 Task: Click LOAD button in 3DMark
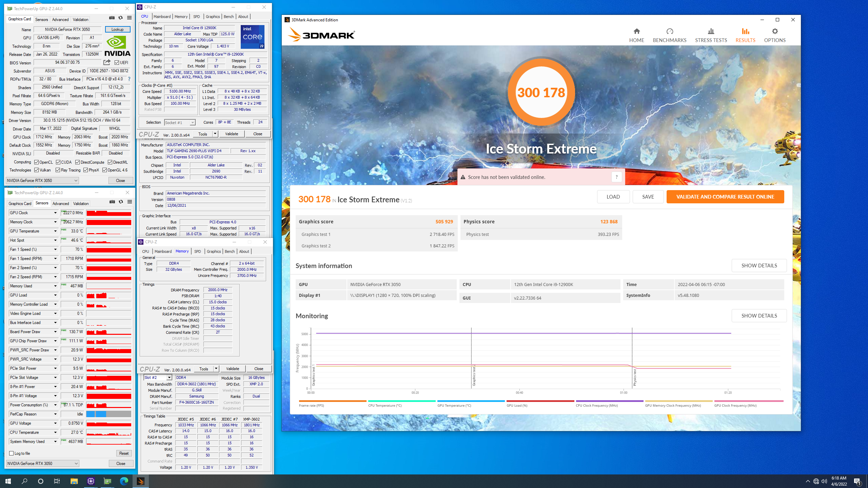tap(613, 197)
